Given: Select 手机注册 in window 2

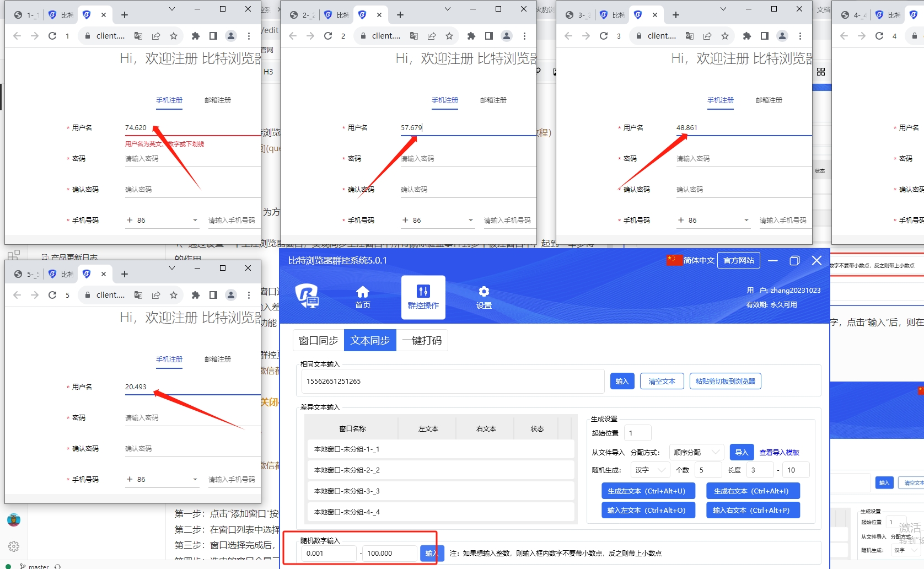Looking at the screenshot, I should pos(445,100).
